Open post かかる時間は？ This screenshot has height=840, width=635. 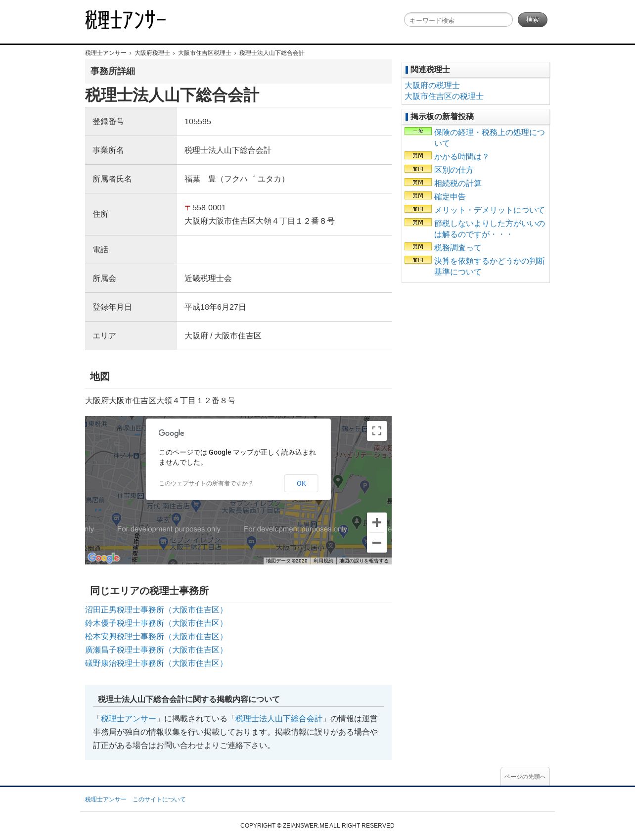[461, 157]
